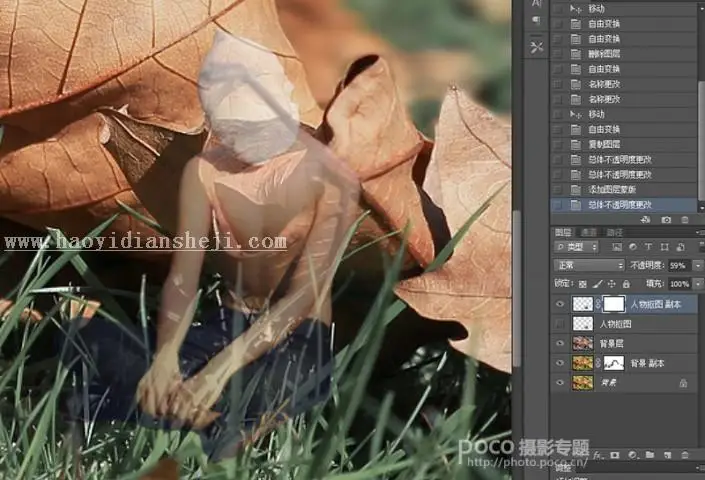Delete layer trash icon in Layers panel
Image resolution: width=705 pixels, height=480 pixels.
click(685, 455)
